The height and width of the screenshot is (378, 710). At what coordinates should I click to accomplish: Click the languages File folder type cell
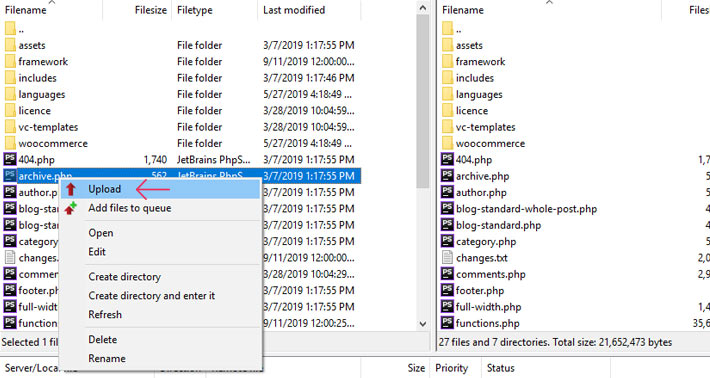coord(199,94)
